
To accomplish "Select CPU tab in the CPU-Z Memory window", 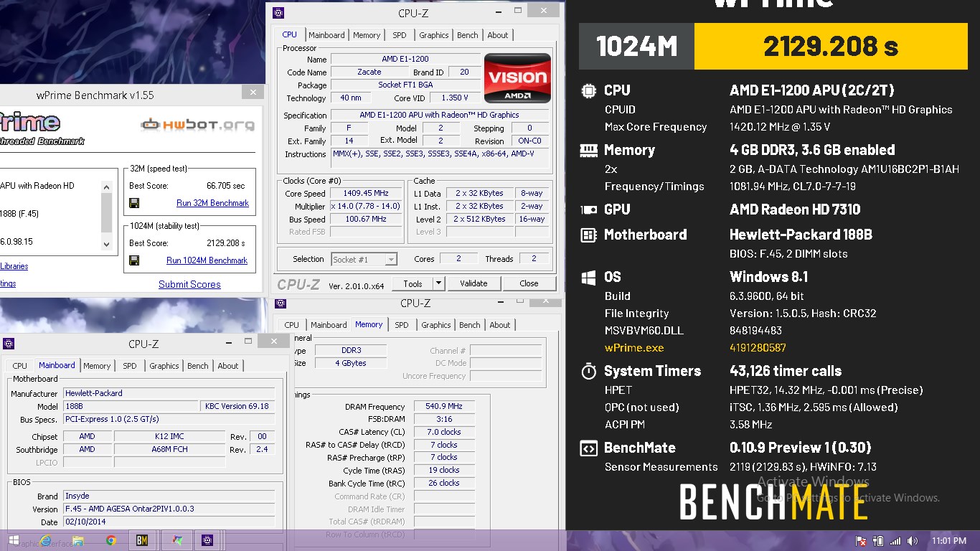I will point(291,325).
